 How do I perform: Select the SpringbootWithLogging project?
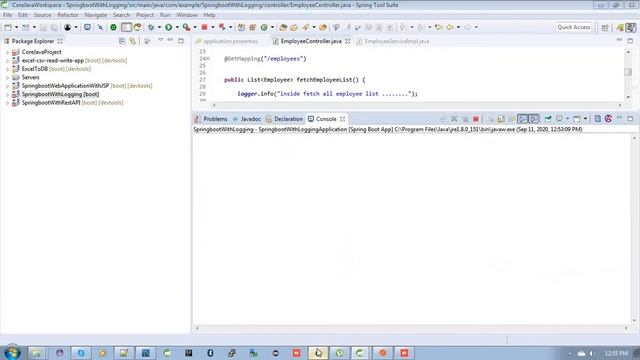coord(60,94)
